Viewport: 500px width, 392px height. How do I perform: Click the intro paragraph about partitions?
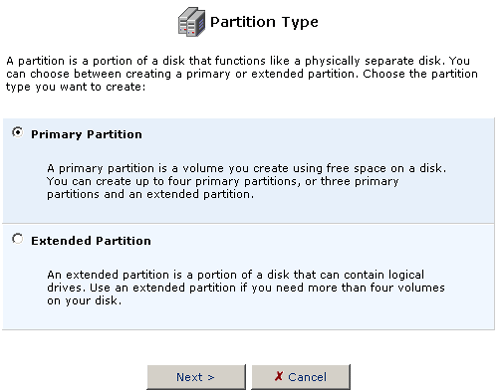[x=242, y=74]
